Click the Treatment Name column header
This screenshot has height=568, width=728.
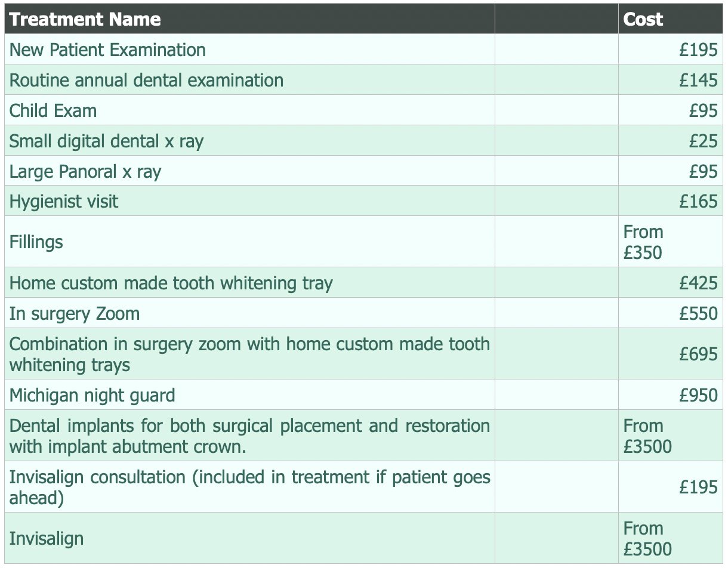pyautogui.click(x=85, y=20)
